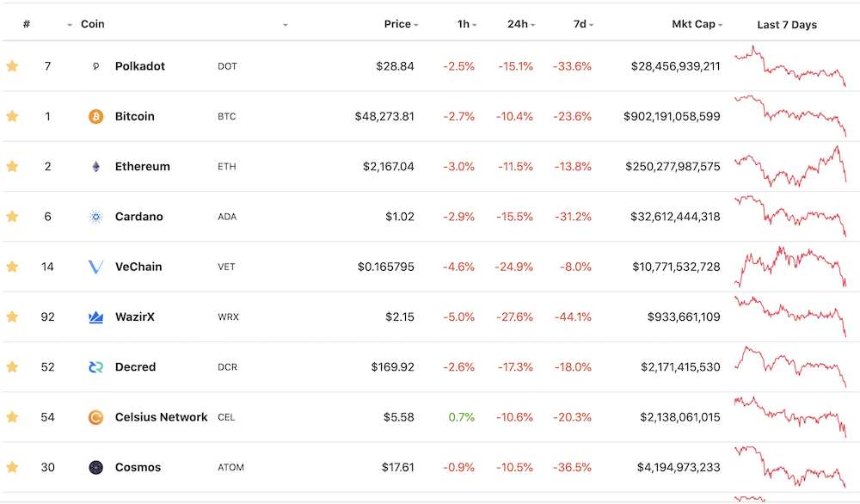Open the Cardano coin page link

click(x=138, y=217)
